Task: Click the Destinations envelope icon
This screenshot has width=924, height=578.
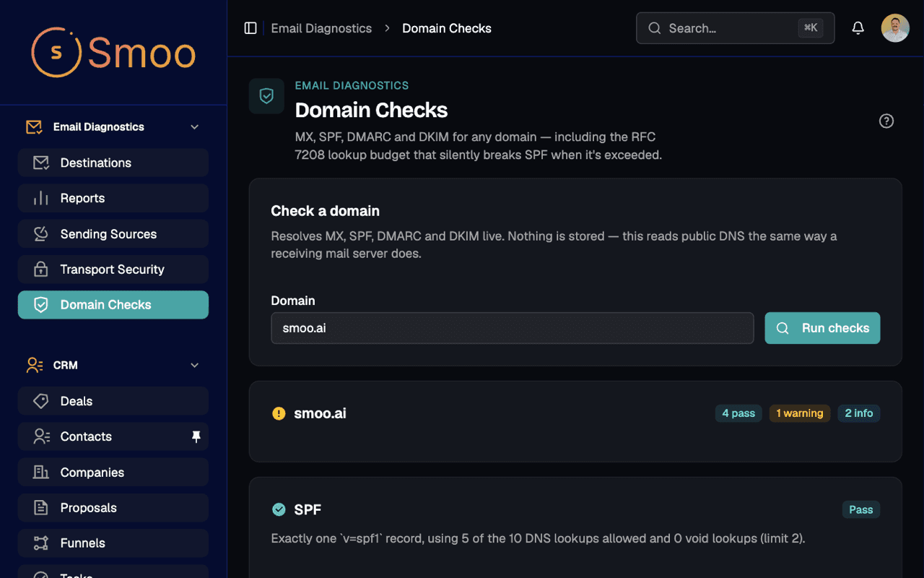Action: (x=41, y=163)
